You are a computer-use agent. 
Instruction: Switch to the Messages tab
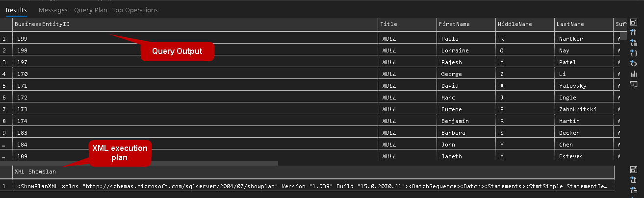pyautogui.click(x=53, y=10)
